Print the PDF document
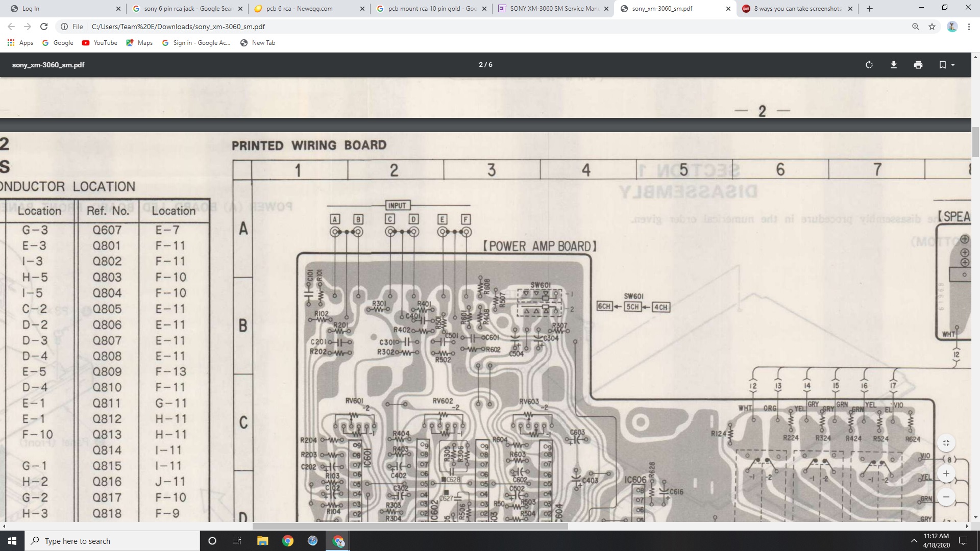980x551 pixels. click(918, 65)
